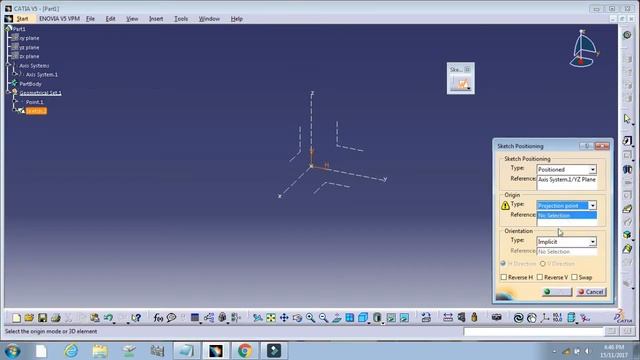
Task: Click the select arrow tool in right toolbar
Action: [x=627, y=119]
